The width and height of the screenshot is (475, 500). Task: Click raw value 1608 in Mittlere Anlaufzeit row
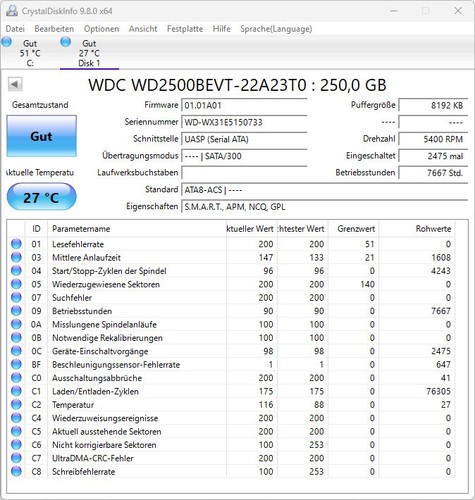(x=441, y=257)
